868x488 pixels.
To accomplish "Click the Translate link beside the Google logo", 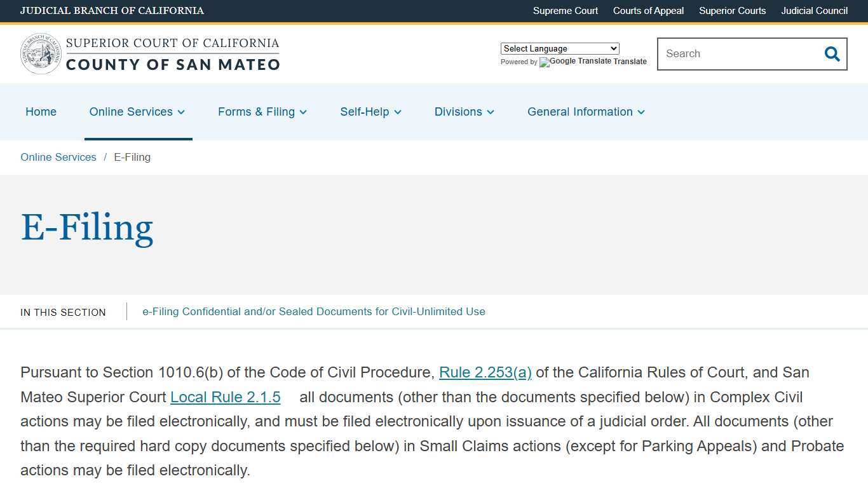I will tap(630, 62).
